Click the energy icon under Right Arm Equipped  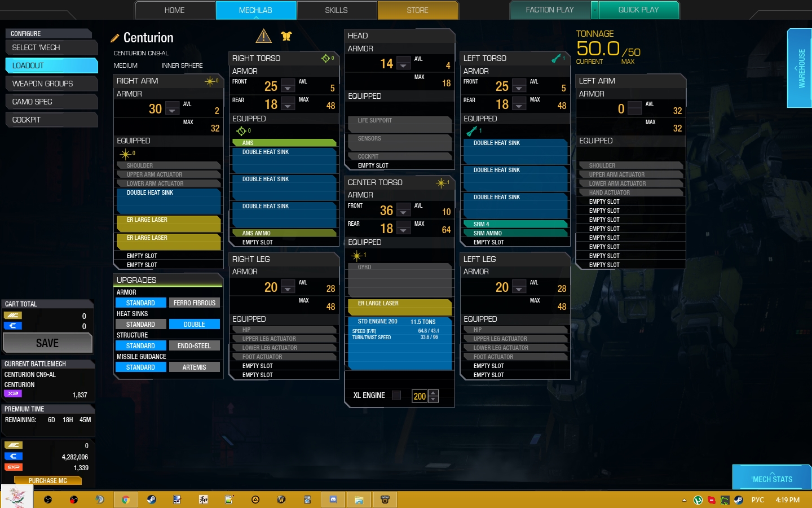(x=126, y=154)
